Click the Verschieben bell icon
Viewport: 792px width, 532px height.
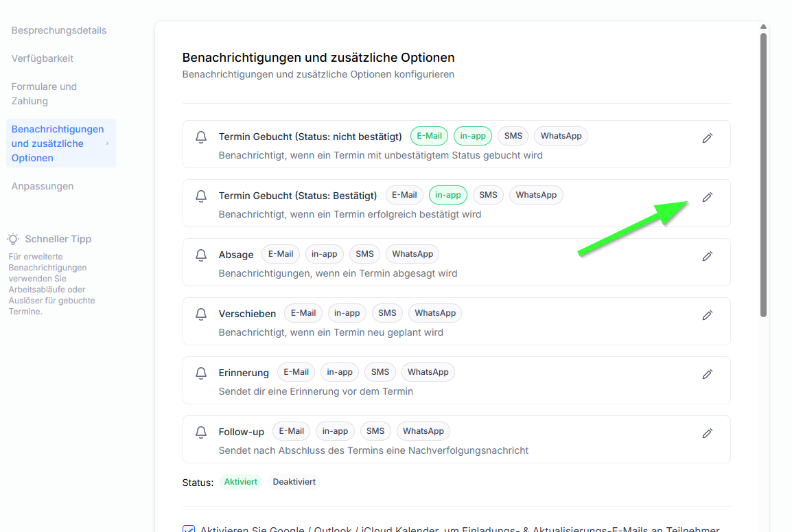(201, 314)
